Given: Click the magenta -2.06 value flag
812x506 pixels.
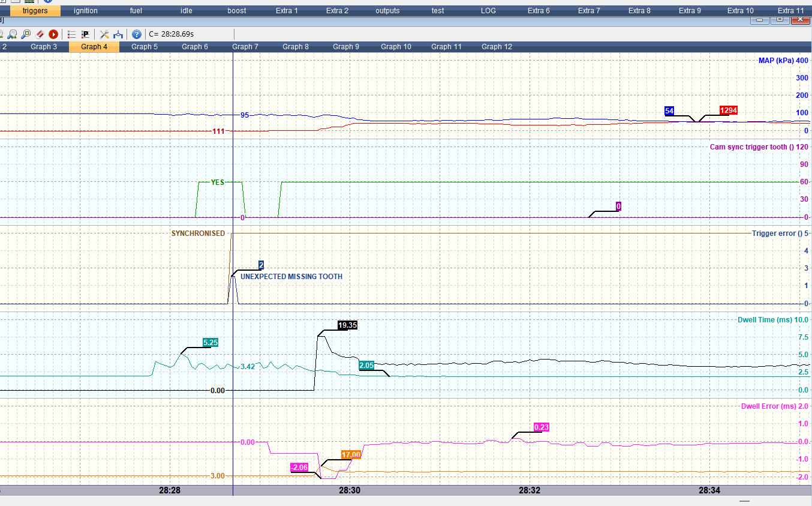Looking at the screenshot, I should [x=299, y=468].
